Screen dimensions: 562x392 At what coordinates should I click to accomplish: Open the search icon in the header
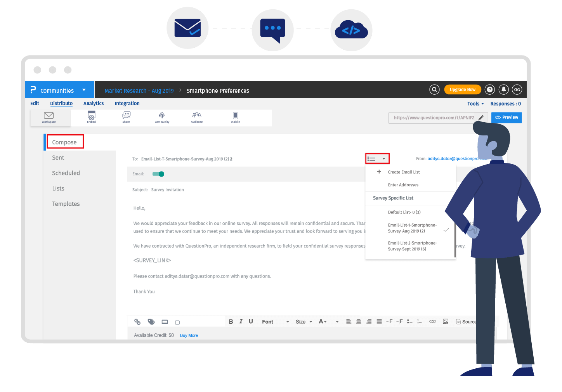(x=434, y=89)
